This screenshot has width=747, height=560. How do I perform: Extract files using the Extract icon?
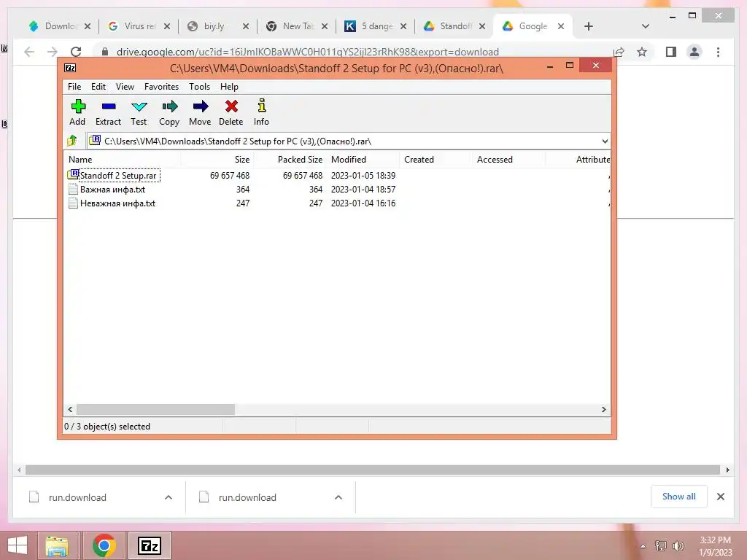click(x=109, y=106)
